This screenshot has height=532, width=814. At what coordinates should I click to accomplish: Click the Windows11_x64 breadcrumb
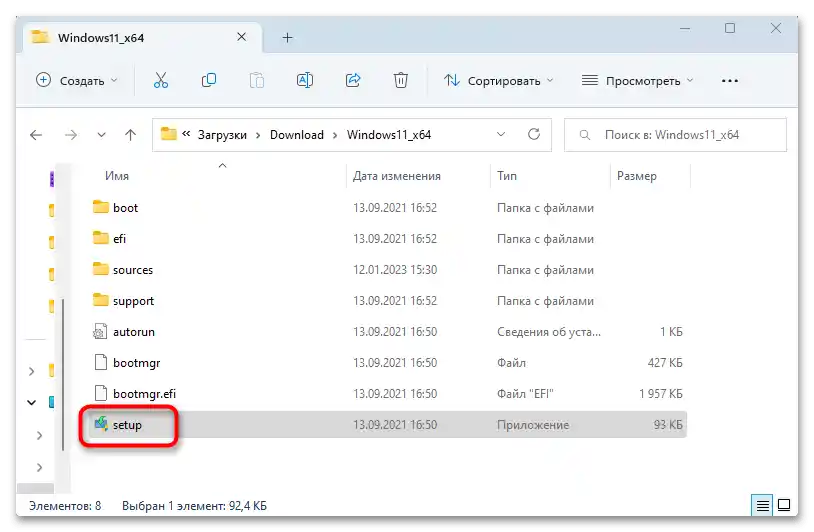point(389,135)
